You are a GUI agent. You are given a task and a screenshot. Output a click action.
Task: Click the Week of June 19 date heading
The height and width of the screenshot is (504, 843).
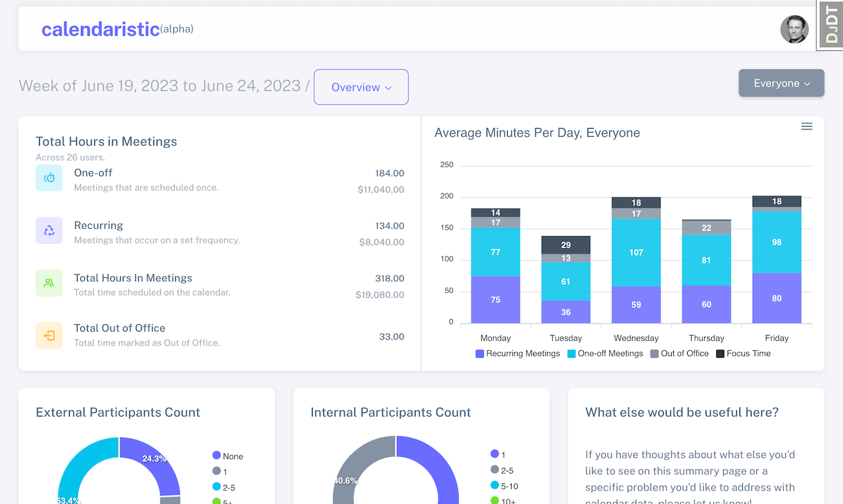click(160, 86)
